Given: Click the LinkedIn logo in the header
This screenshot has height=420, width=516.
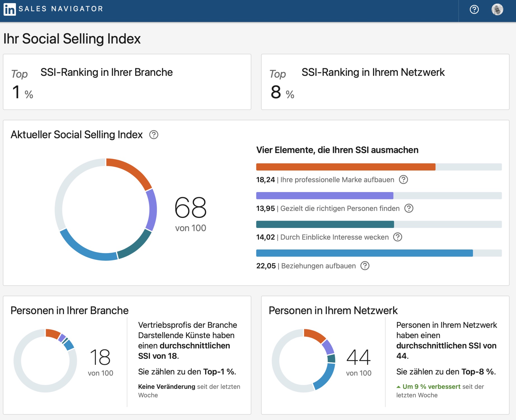Looking at the screenshot, I should 10,9.
